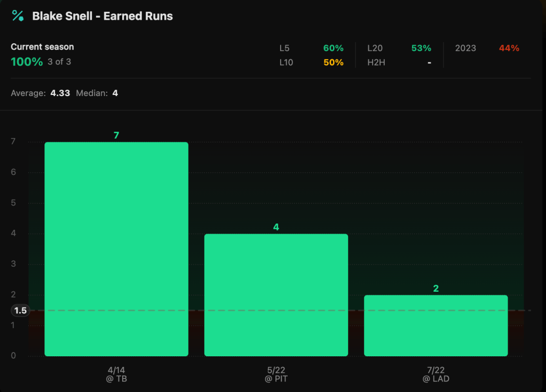Viewport: 546px width, 392px height.
Task: Switch to the L5 60% split
Action: pyautogui.click(x=311, y=48)
